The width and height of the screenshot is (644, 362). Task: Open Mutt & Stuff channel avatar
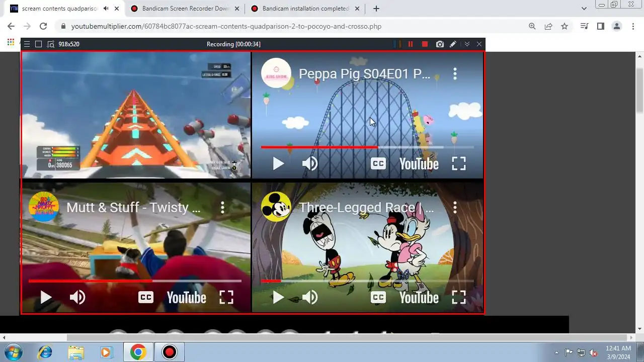click(43, 207)
